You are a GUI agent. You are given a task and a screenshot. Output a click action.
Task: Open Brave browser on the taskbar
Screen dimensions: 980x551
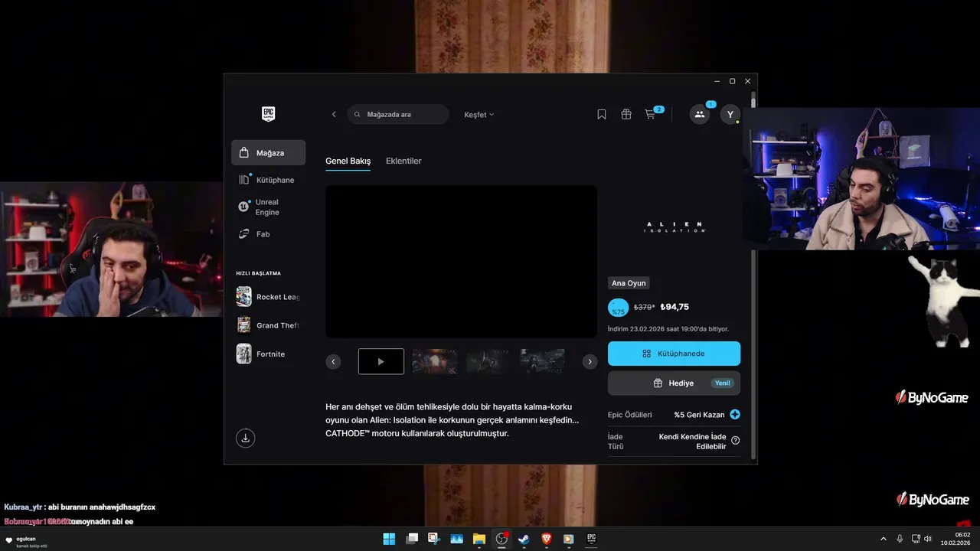(546, 539)
